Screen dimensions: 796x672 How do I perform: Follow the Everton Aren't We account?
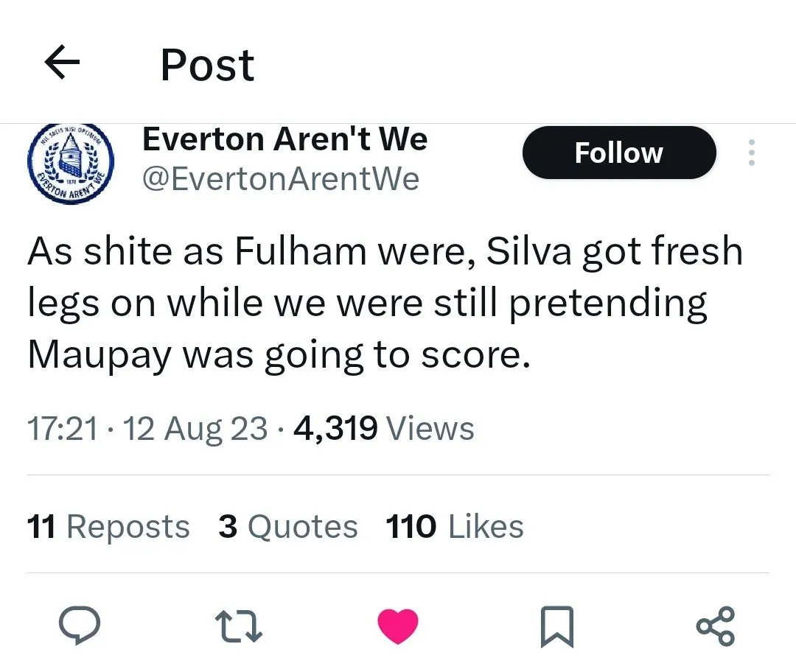click(x=618, y=153)
